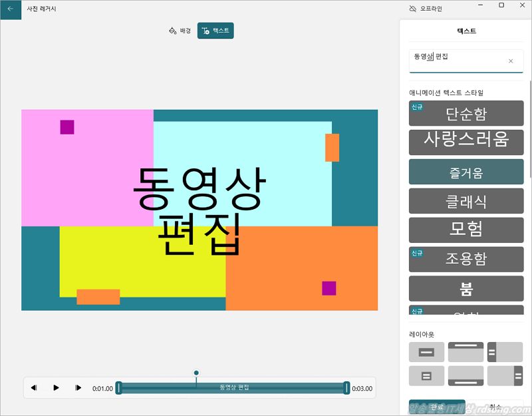Image resolution: width=532 pixels, height=416 pixels.
Task: Choose the left sidebar text layout
Action: 505,352
